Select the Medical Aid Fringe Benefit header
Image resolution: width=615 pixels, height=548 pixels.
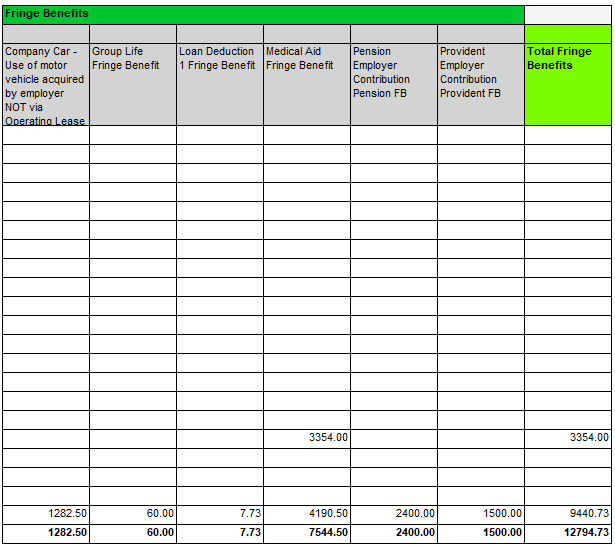(x=306, y=85)
